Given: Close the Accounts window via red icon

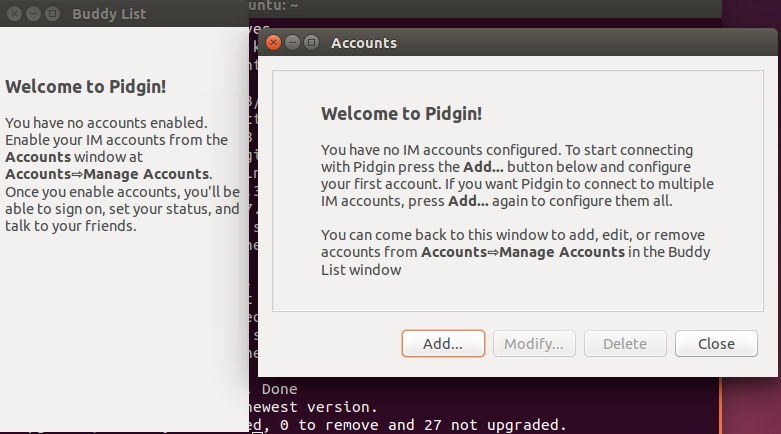Looking at the screenshot, I should point(274,43).
